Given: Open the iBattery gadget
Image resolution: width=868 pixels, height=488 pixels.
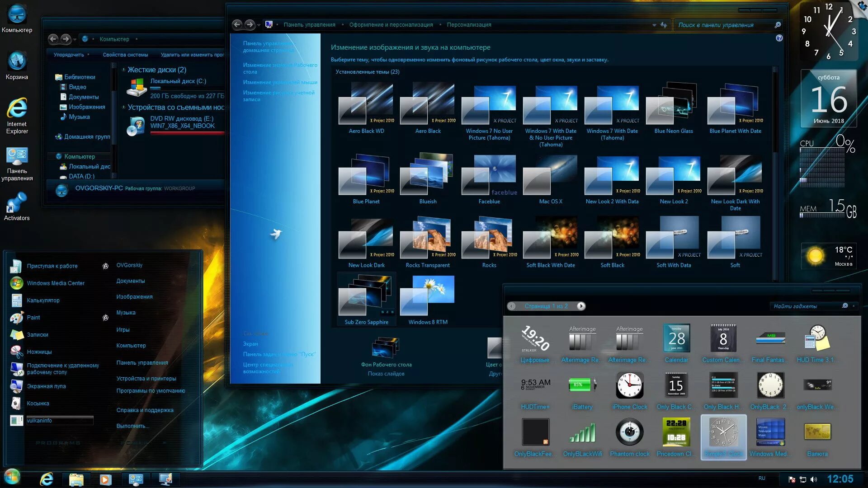Looking at the screenshot, I should (581, 385).
